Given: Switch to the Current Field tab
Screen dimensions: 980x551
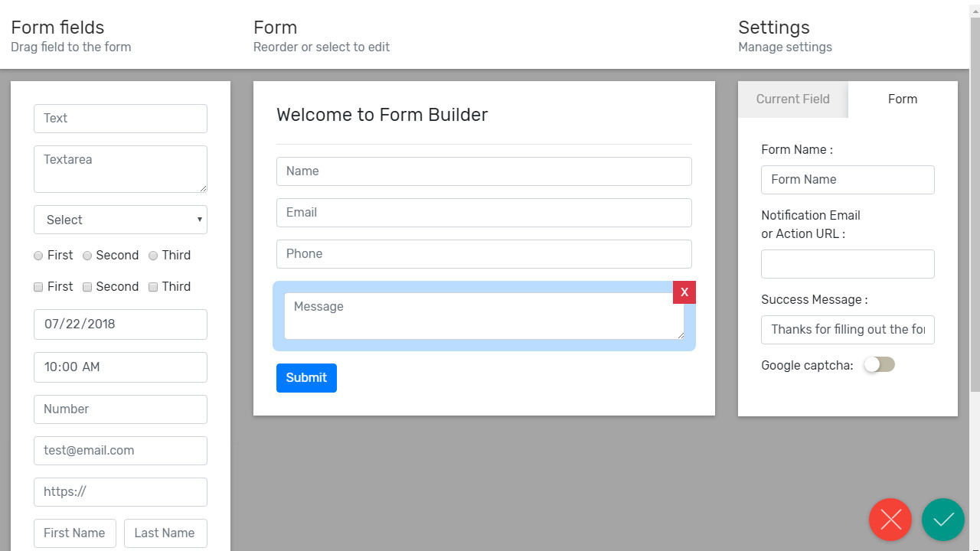Looking at the screenshot, I should 792,99.
